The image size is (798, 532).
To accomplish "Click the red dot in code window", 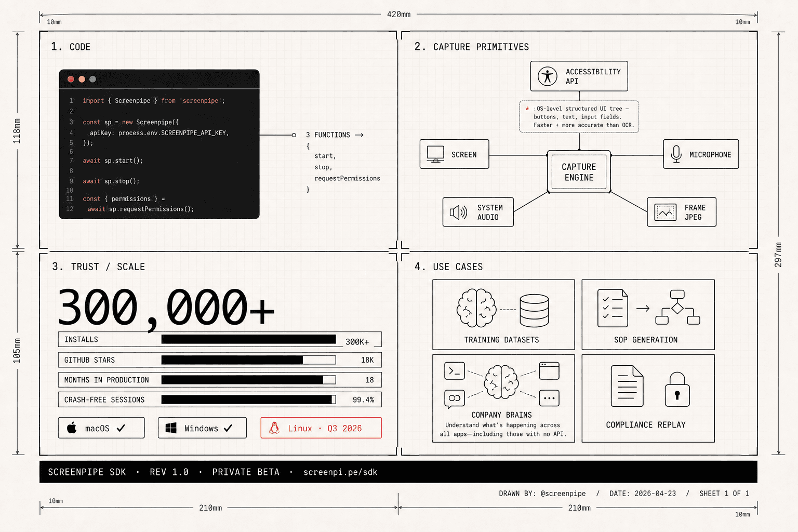I will (71, 79).
